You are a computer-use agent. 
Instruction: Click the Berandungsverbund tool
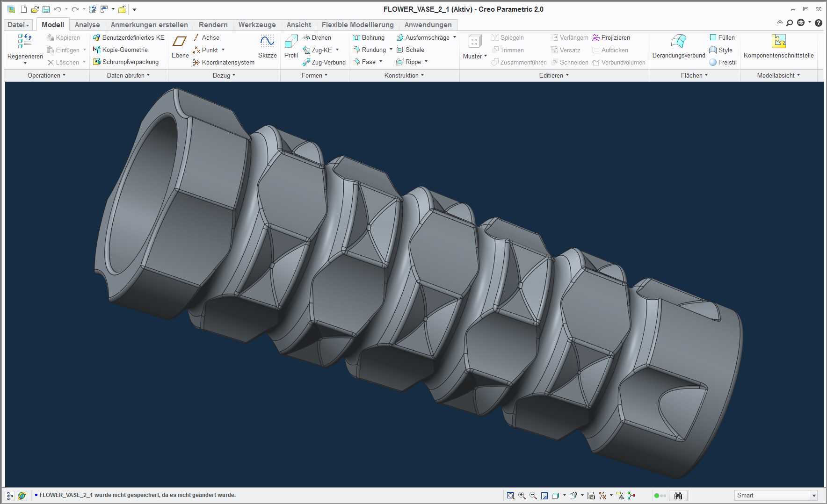[679, 47]
